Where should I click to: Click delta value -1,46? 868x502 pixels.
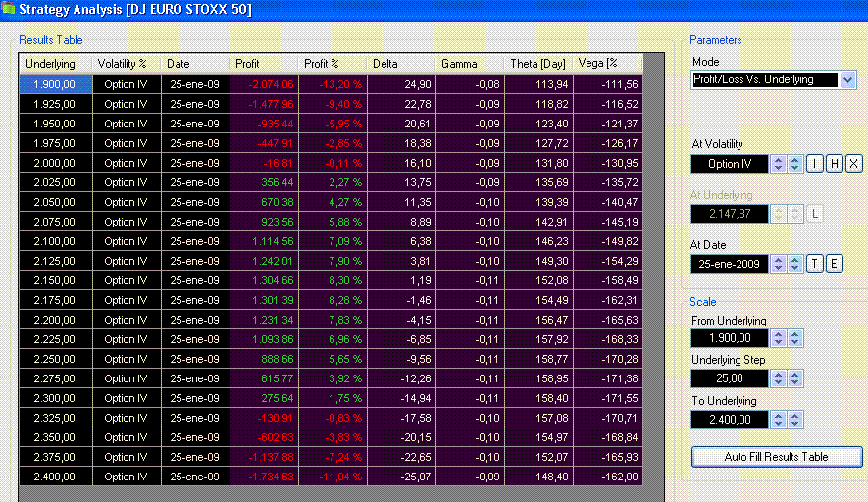pos(401,300)
